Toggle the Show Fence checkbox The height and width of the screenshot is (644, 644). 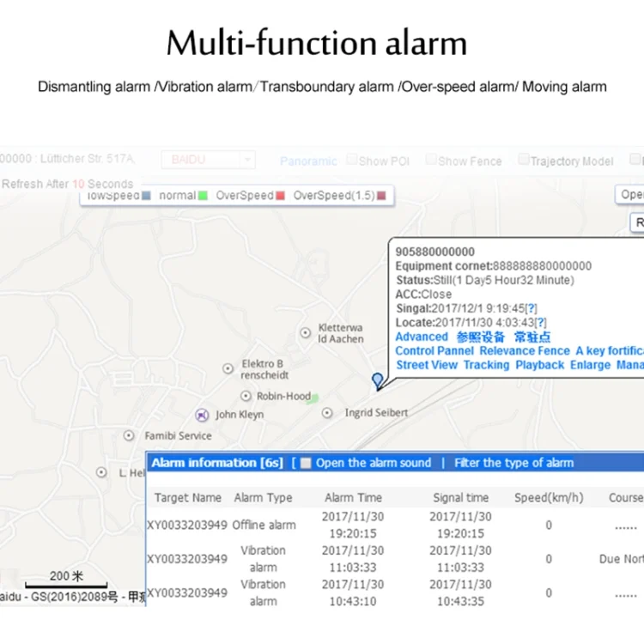(x=431, y=160)
